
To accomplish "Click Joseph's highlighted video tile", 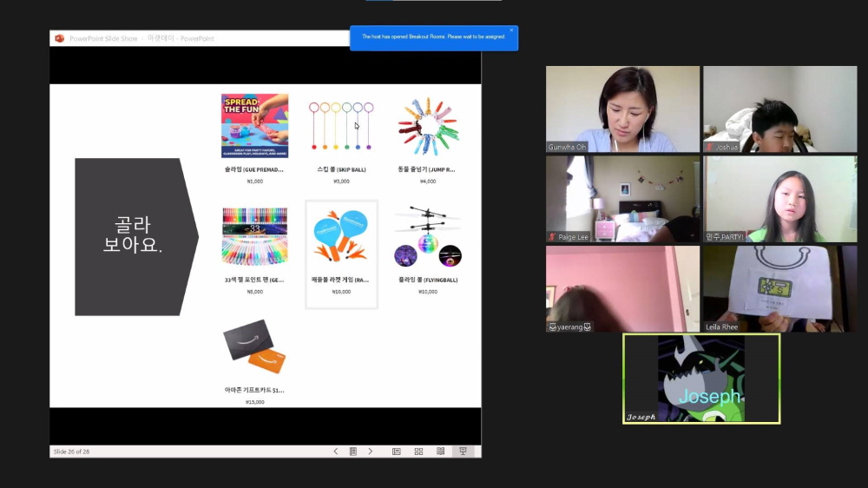I will coord(701,379).
